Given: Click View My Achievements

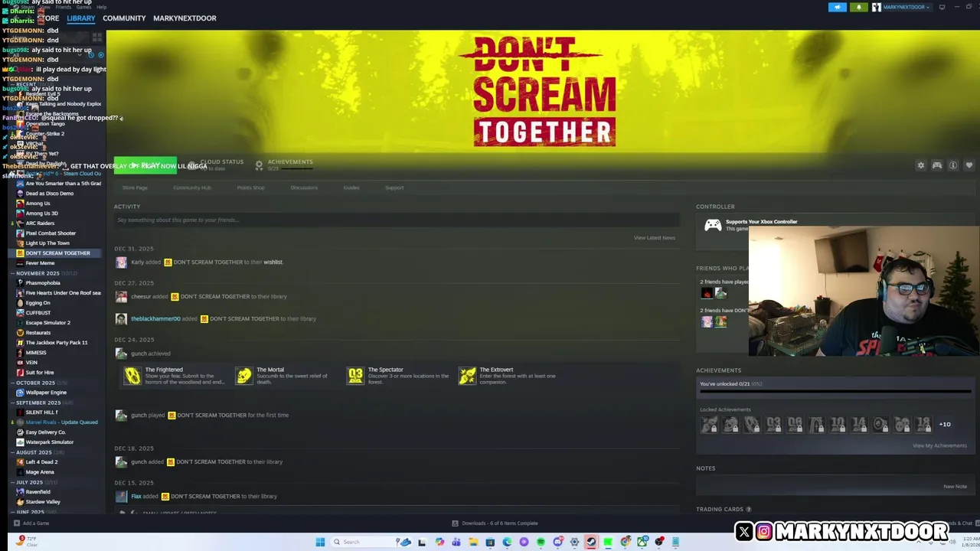Looking at the screenshot, I should (939, 446).
